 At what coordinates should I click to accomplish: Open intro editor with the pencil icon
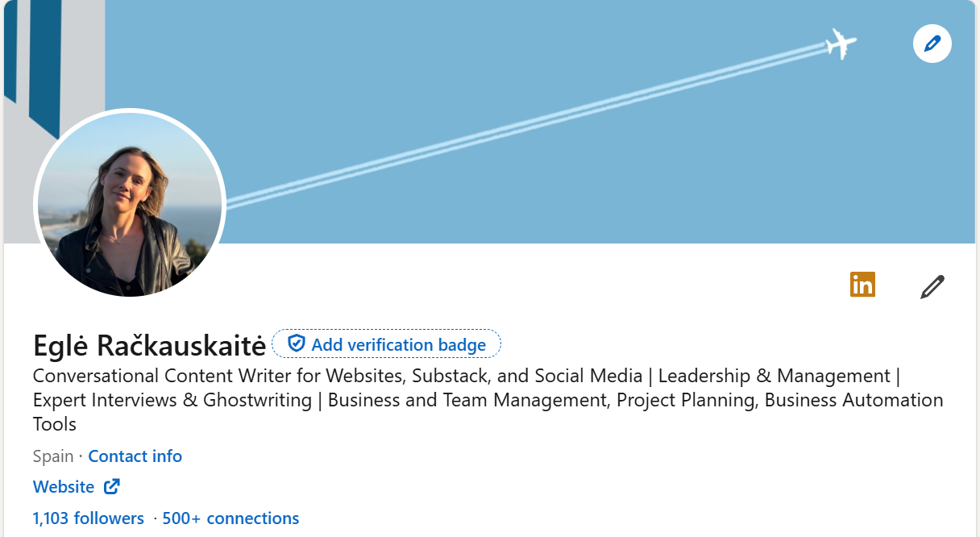(x=932, y=285)
